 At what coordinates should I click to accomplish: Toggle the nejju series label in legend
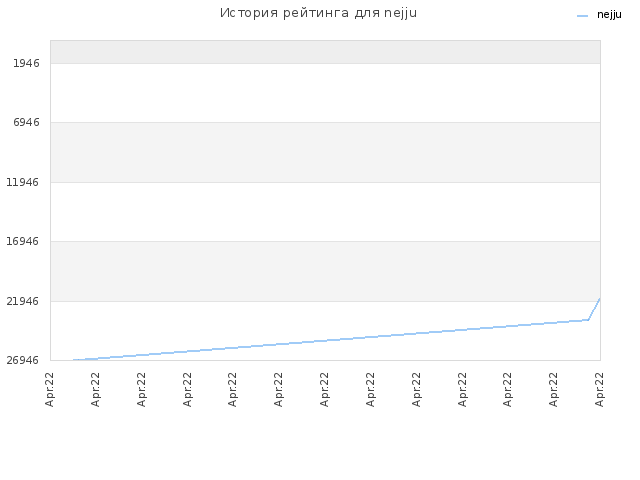click(609, 15)
